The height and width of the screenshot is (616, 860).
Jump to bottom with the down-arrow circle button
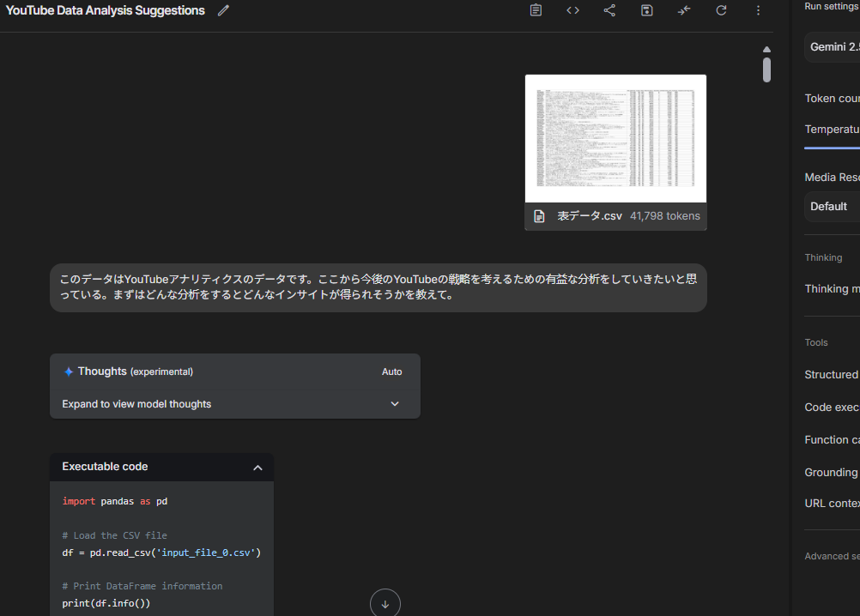pyautogui.click(x=385, y=603)
